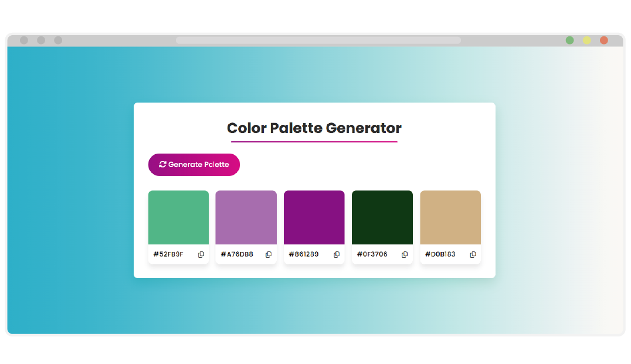Click the green window control dot
The width and height of the screenshot is (631, 364).
[x=569, y=40]
